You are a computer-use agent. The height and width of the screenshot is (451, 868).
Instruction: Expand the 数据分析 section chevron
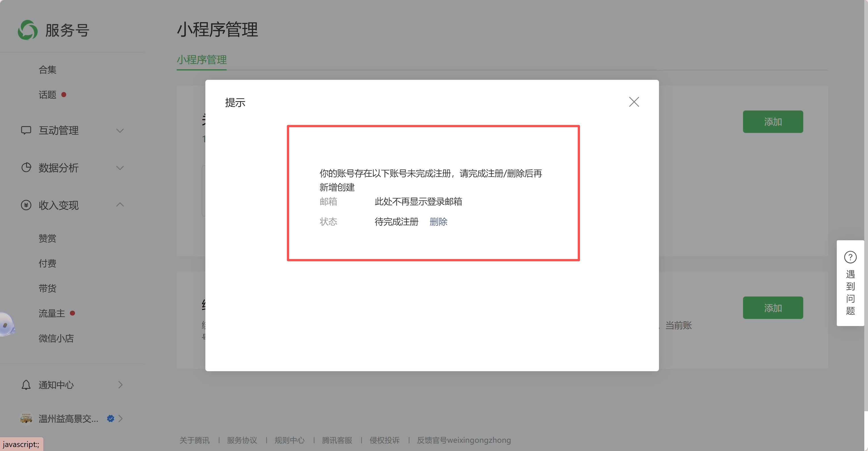click(x=120, y=167)
